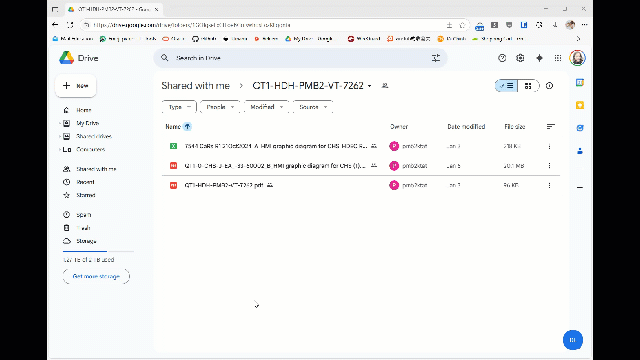Open the Source filter dropdown
Image resolution: width=640 pixels, height=360 pixels.
[x=313, y=107]
